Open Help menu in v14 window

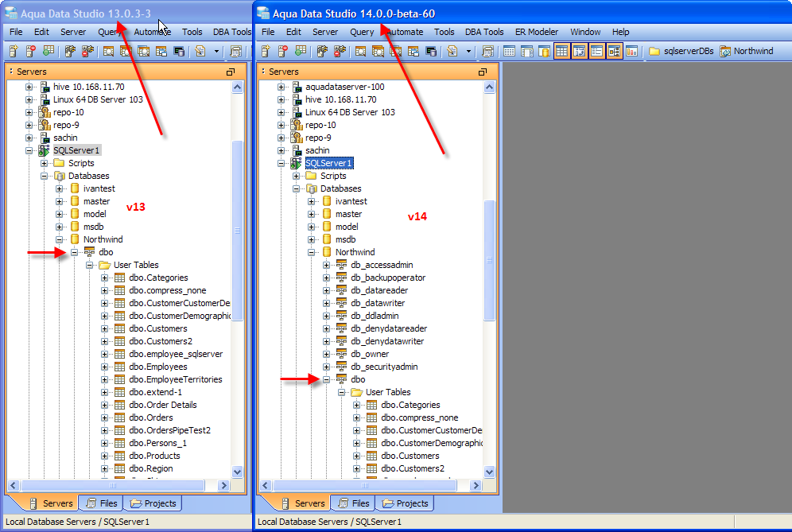point(620,32)
